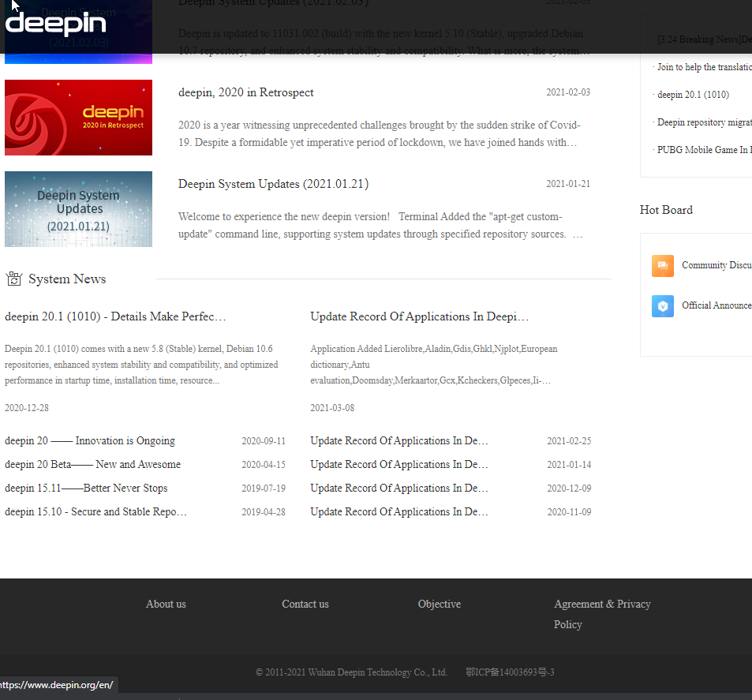The image size is (752, 700).
Task: Open deepin 20 Beta New and Awesome
Action: [x=92, y=464]
